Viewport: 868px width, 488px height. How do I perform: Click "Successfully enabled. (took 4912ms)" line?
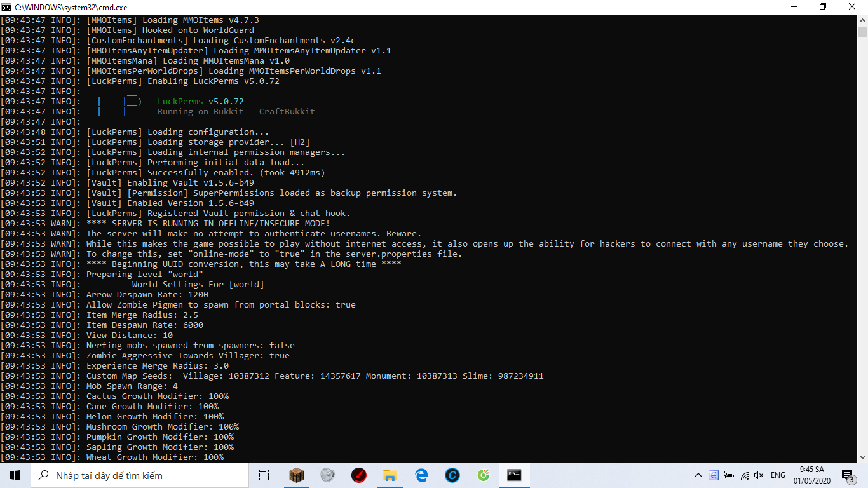162,173
